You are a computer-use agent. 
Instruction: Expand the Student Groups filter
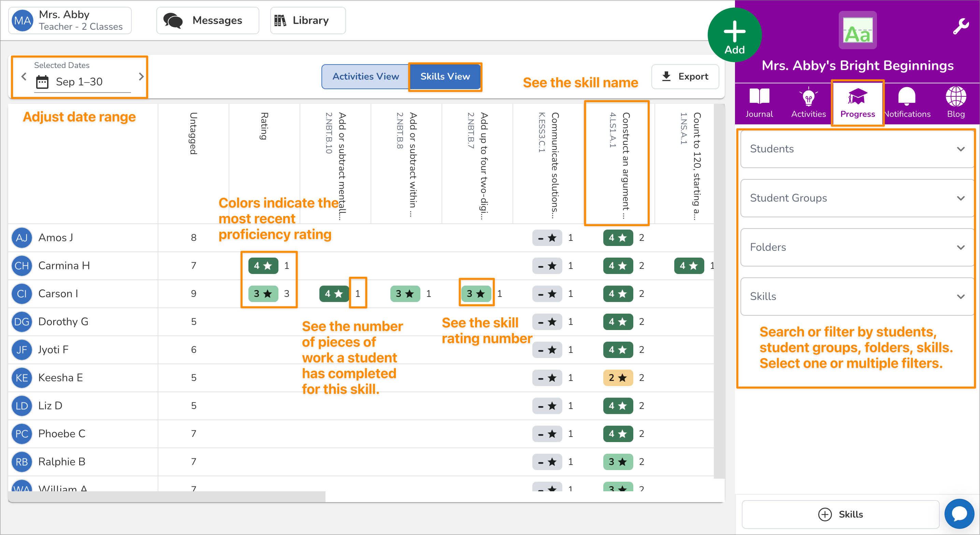857,198
